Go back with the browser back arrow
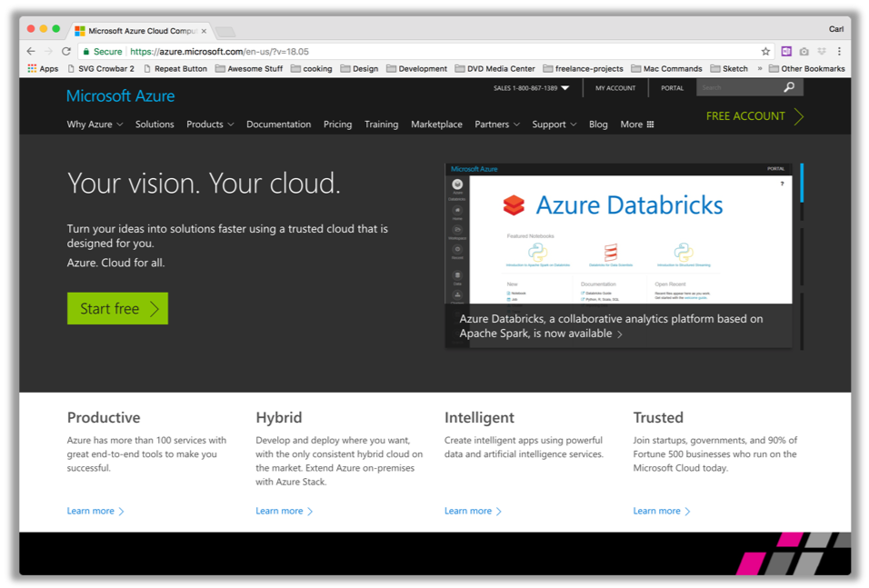Image resolution: width=869 pixels, height=588 pixels. click(31, 52)
